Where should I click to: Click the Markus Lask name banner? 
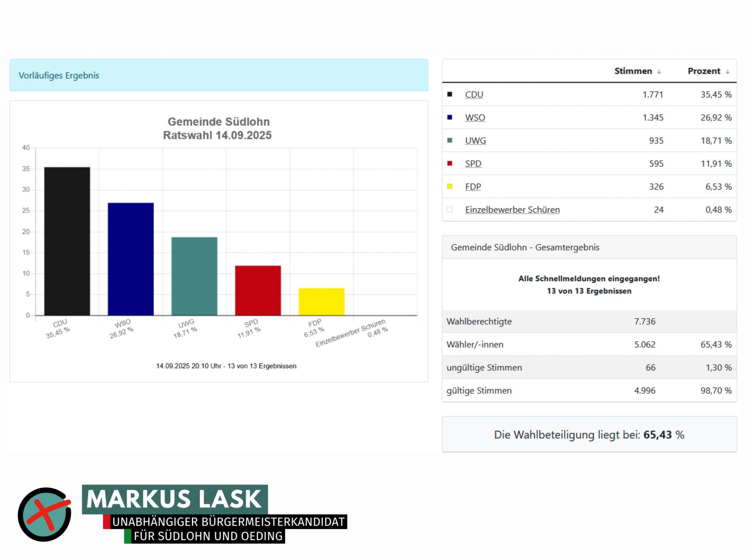(x=174, y=499)
